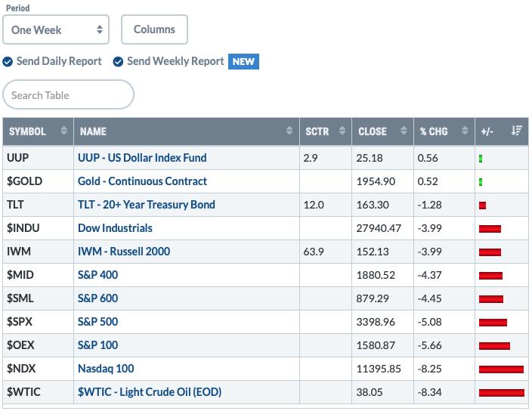
Task: Click red change bar in $SPX row
Action: pyautogui.click(x=493, y=323)
